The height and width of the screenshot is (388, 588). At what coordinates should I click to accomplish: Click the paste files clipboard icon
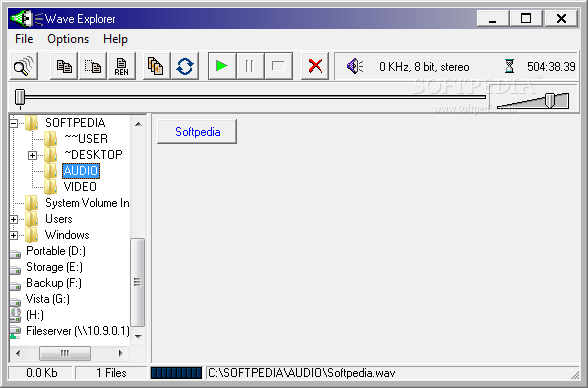coord(156,66)
